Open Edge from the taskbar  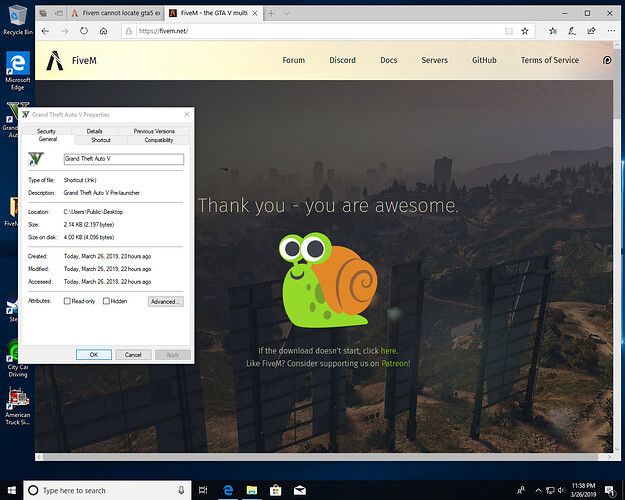coord(228,490)
